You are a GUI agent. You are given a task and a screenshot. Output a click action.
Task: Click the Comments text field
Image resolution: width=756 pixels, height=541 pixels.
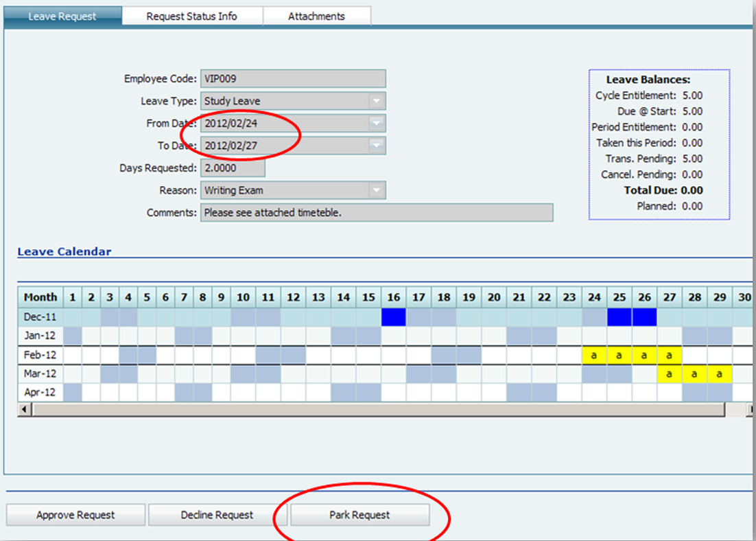tap(376, 213)
